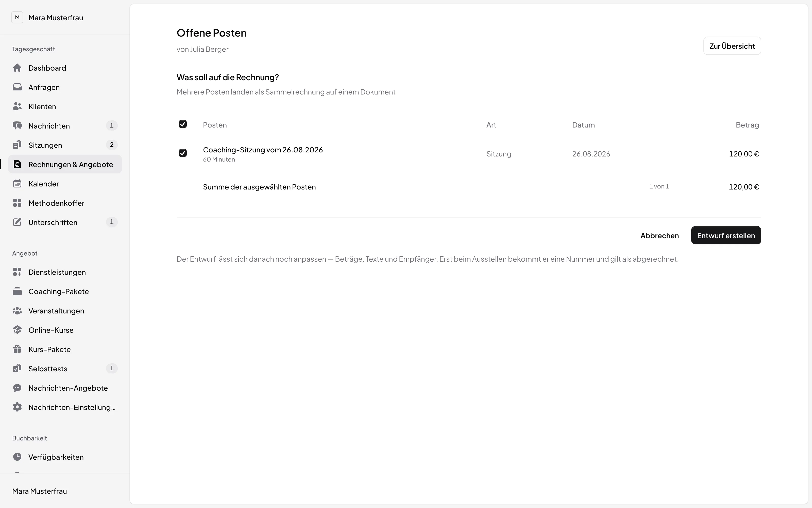Select Sitzungen in the sidebar
The image size is (812, 508).
pos(65,145)
